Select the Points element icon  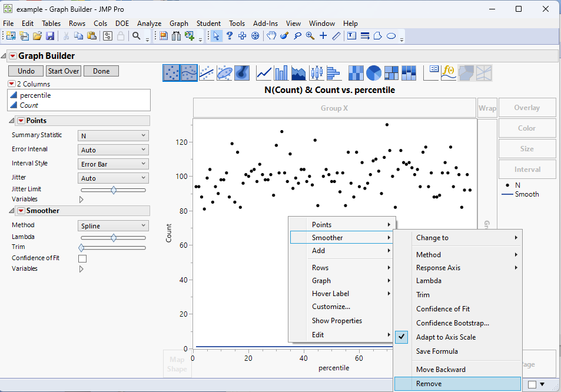tap(170, 73)
